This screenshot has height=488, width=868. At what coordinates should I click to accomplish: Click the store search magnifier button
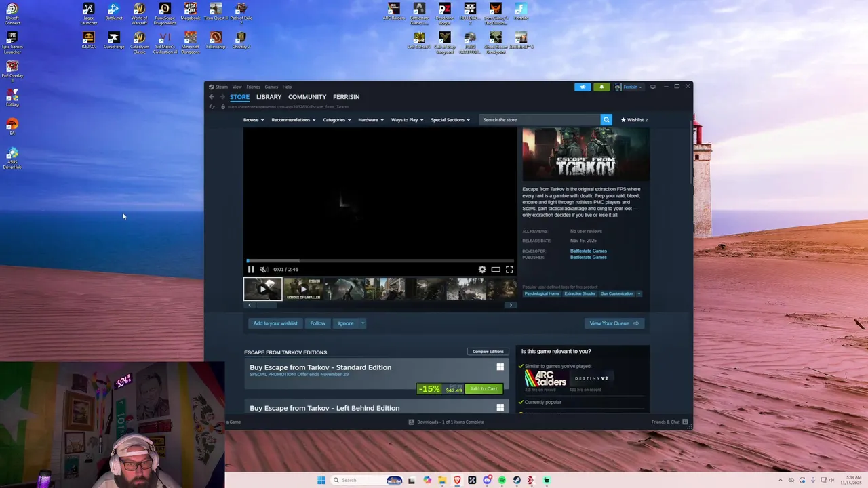click(x=606, y=119)
